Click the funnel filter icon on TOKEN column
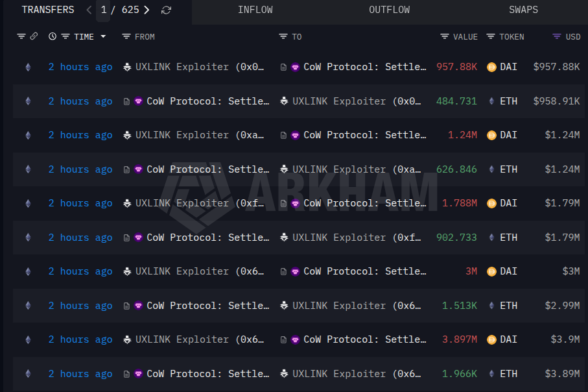Screen dimensions: 588x392 491,36
